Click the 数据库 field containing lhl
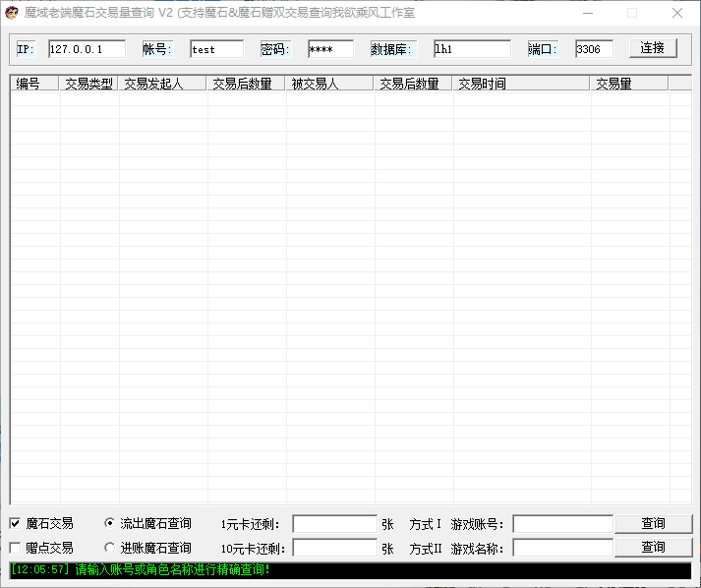Viewport: 701px width, 588px height. (472, 49)
